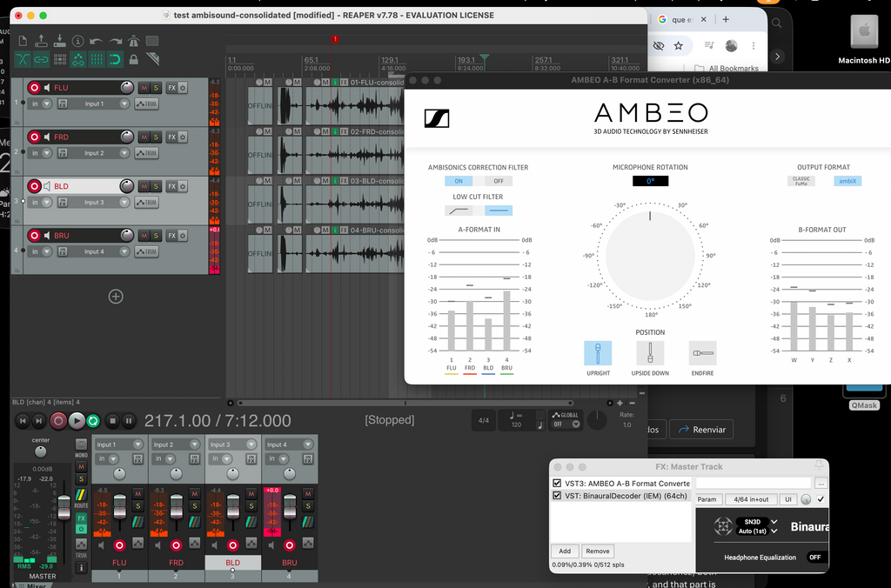
Task: Click the FLU volume fader in mixer
Action: point(119,506)
